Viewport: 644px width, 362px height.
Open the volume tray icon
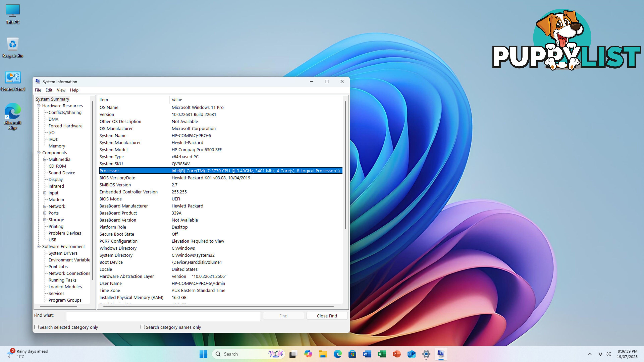608,354
